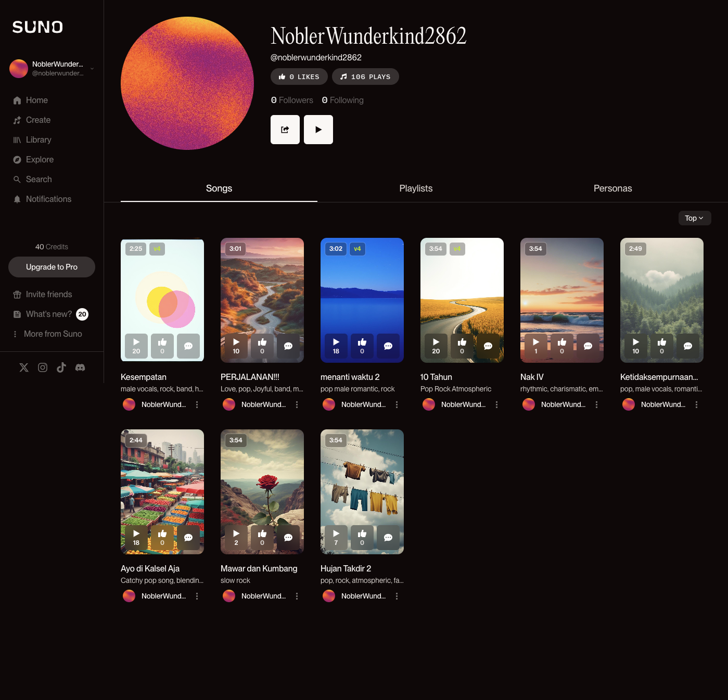Viewport: 728px width, 700px height.
Task: Switch to the Playlists tab
Action: coord(416,188)
